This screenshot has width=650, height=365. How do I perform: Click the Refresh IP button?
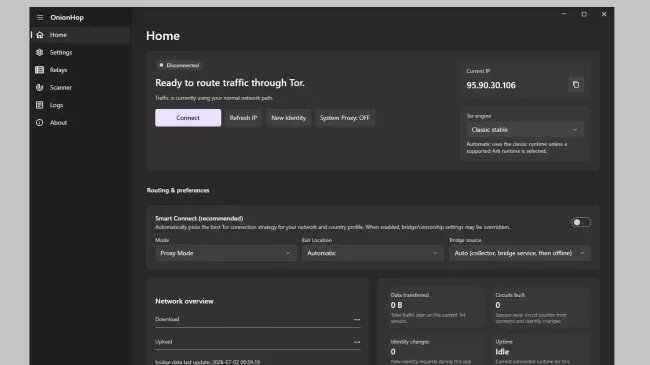tap(243, 118)
